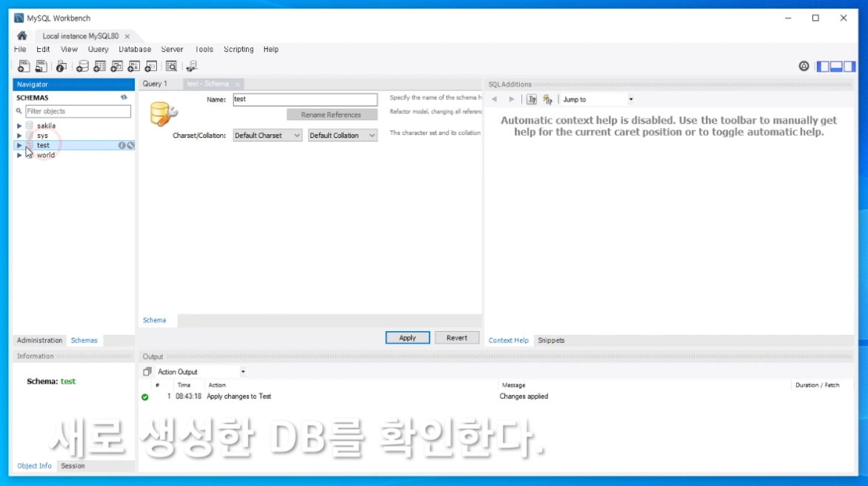Expand the sys schema
The height and width of the screenshot is (486, 868).
(x=19, y=136)
